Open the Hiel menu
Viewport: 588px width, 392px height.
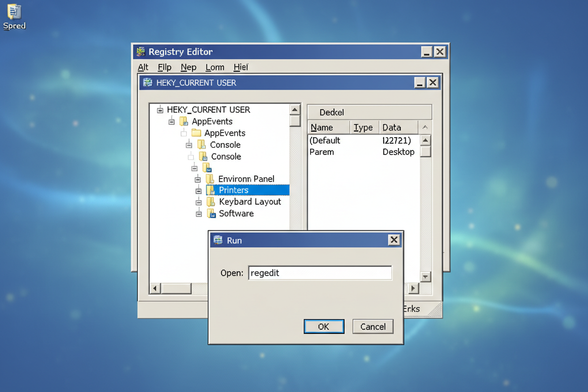tap(240, 67)
